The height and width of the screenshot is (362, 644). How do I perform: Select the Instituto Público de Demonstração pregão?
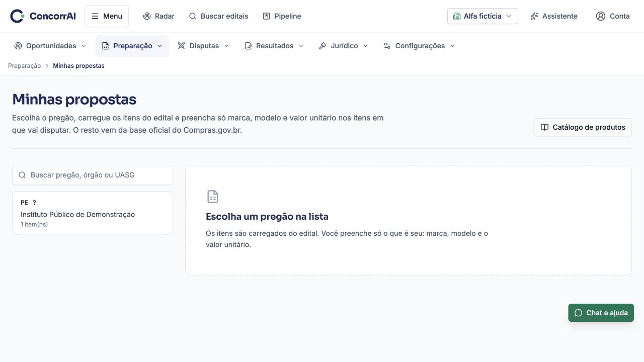[x=93, y=213]
